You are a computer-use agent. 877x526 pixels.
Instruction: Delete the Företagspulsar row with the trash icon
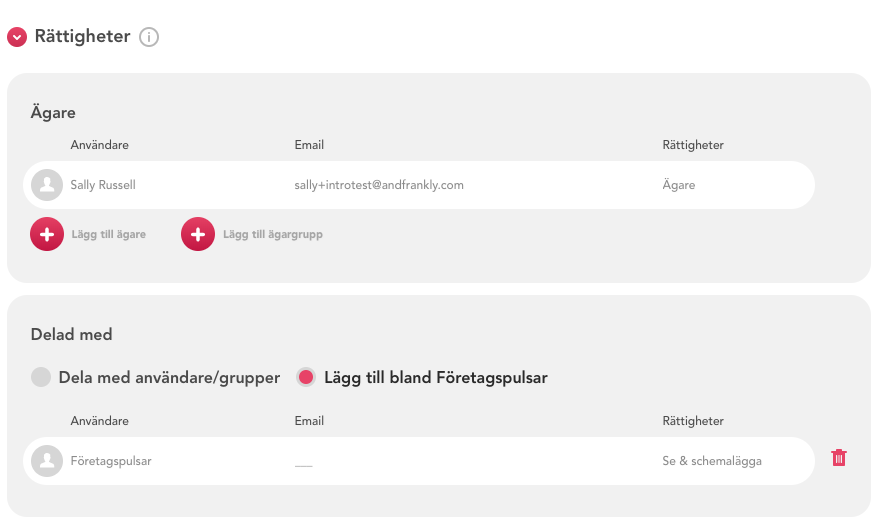coord(839,458)
